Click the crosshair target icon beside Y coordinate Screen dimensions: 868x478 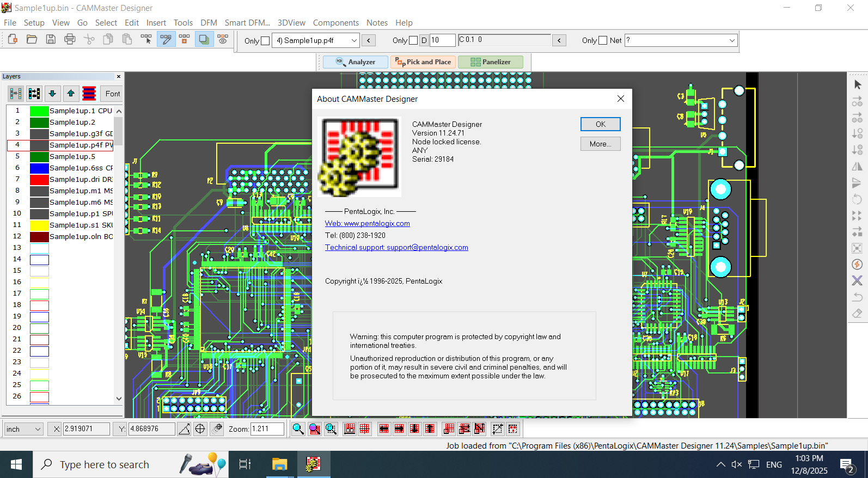[200, 429]
